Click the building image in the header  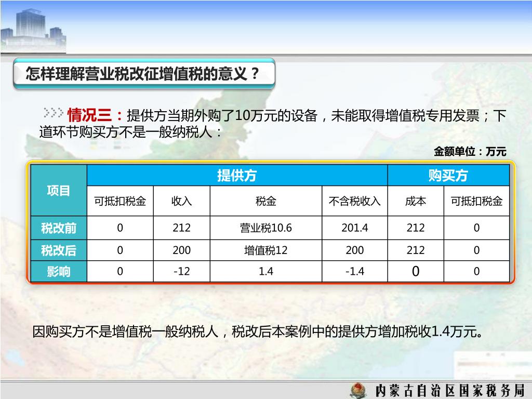pyautogui.click(x=33, y=30)
